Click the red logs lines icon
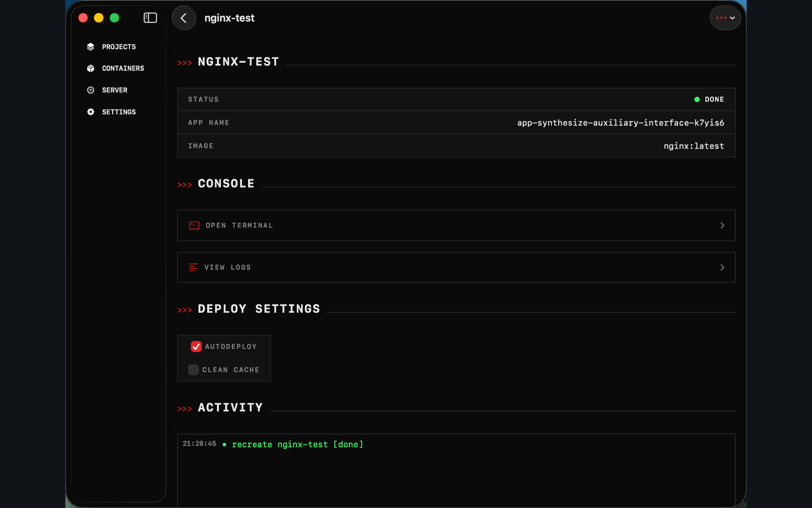Viewport: 812px width, 508px height. (193, 267)
